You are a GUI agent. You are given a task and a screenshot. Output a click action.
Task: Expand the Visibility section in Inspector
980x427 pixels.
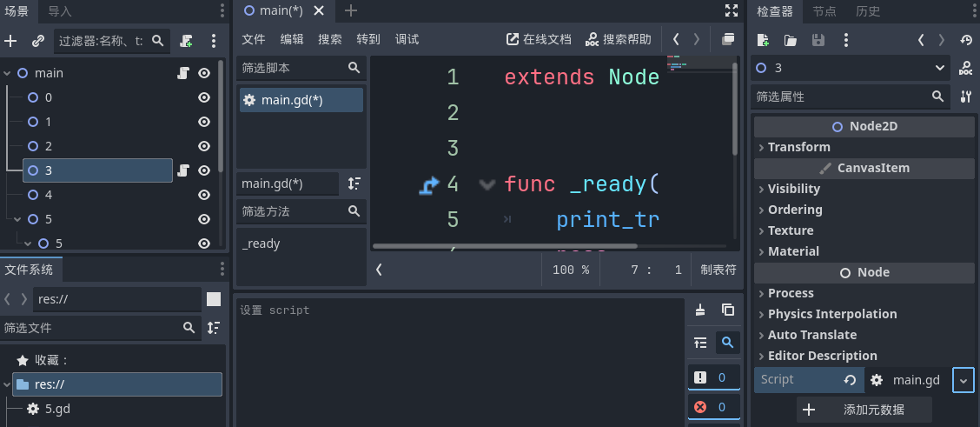[793, 189]
